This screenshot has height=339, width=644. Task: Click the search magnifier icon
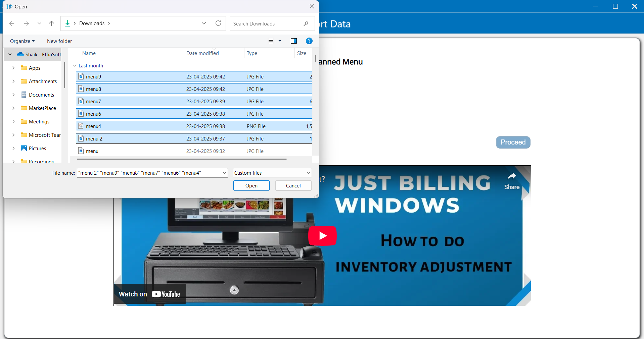click(x=306, y=23)
